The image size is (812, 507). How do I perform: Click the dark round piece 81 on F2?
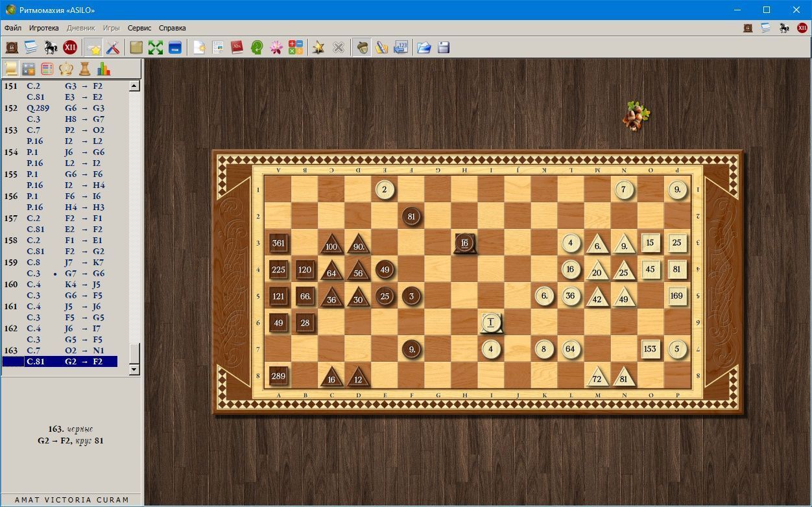point(411,216)
